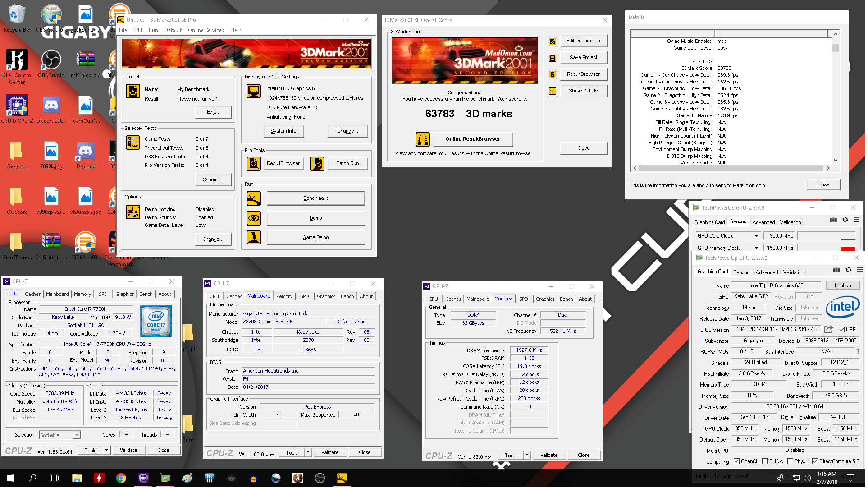The height and width of the screenshot is (488, 868).
Task: Click the Display and CPU Settings monitor icon
Action: point(254,92)
